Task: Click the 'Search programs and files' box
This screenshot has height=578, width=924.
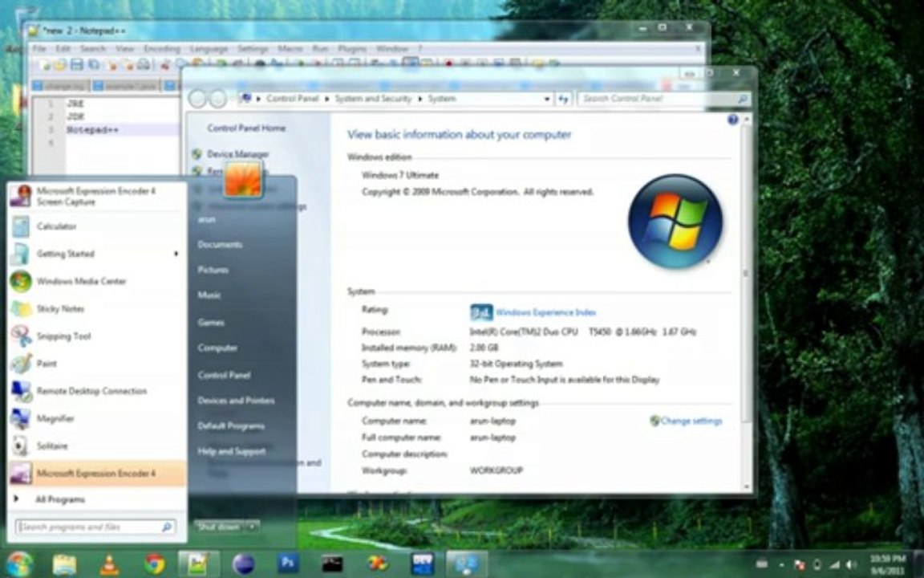Action: pos(95,527)
